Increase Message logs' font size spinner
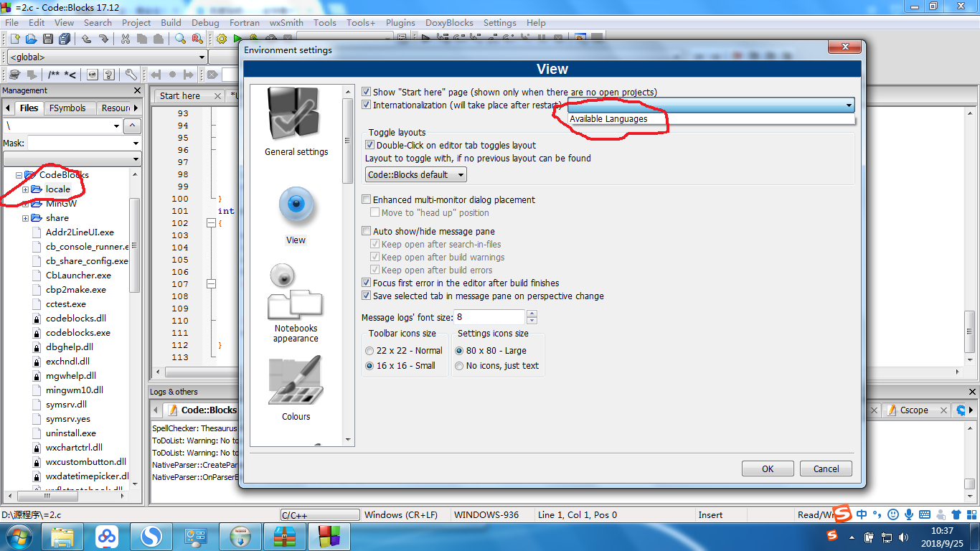The height and width of the screenshot is (551, 980). (x=532, y=314)
